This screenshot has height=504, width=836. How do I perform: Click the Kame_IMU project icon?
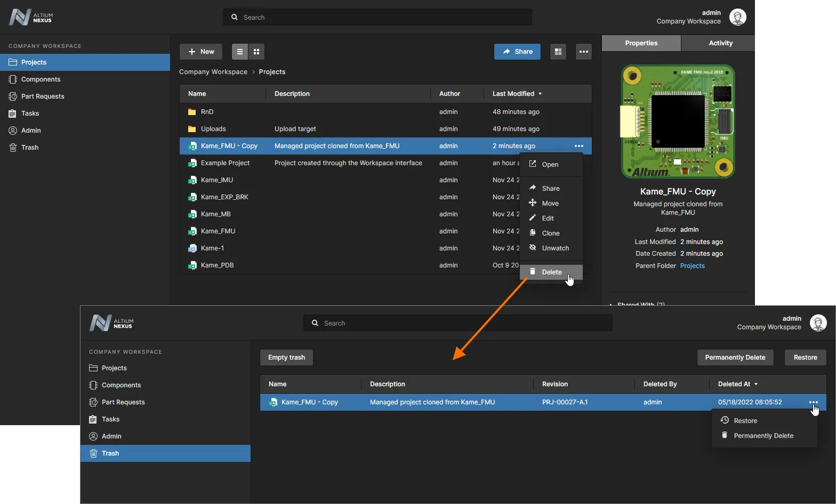point(192,180)
